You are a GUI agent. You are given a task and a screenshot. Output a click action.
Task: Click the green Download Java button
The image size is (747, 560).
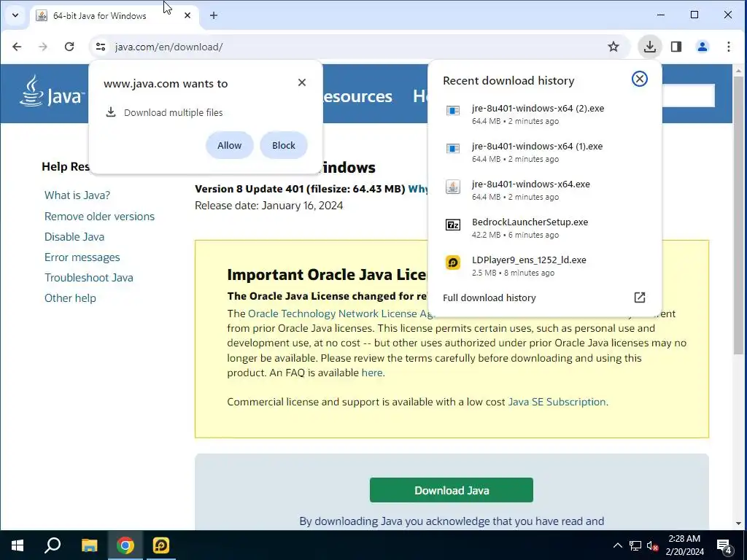point(451,490)
